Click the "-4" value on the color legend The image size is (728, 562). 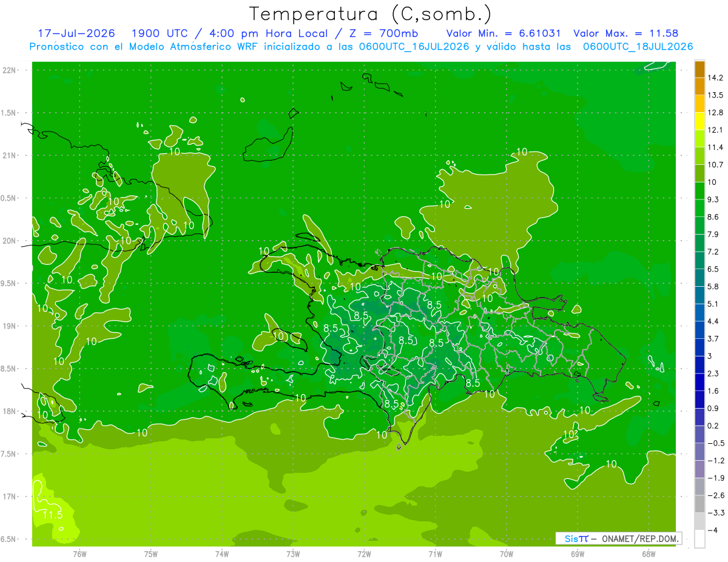click(x=713, y=530)
